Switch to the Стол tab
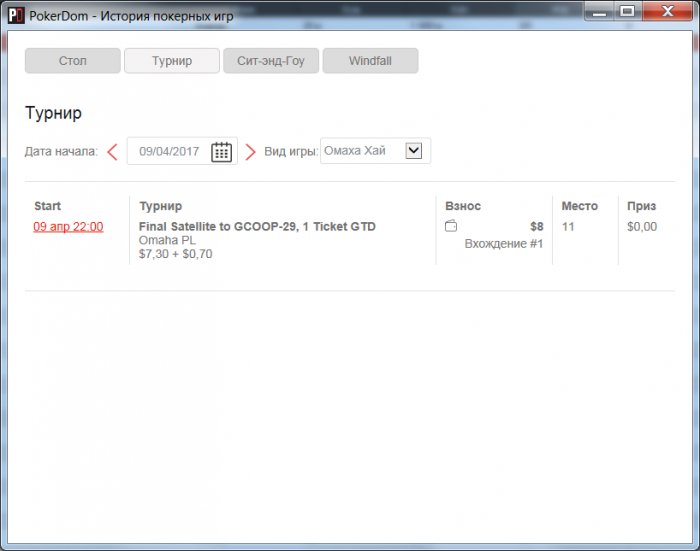This screenshot has width=700, height=551. pos(73,61)
